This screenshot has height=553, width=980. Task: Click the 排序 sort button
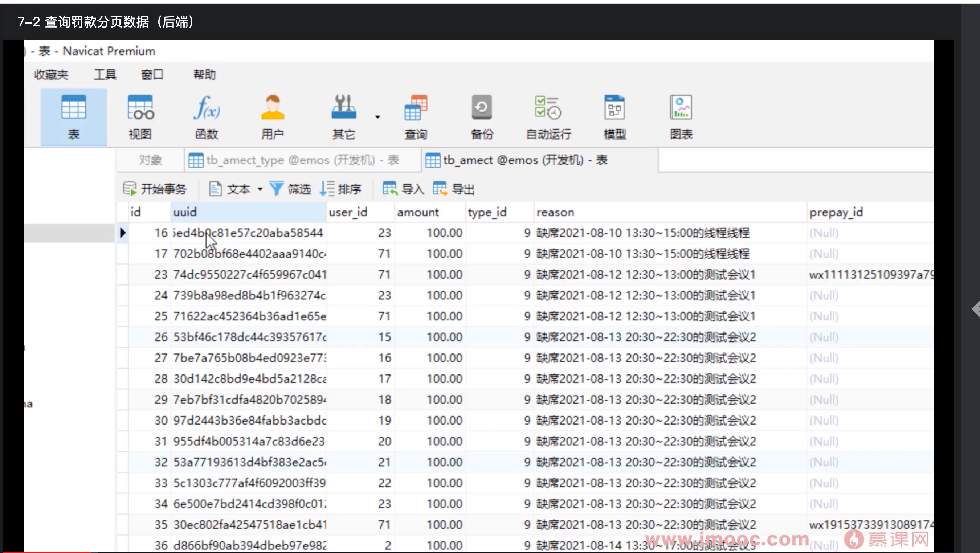pyautogui.click(x=340, y=189)
